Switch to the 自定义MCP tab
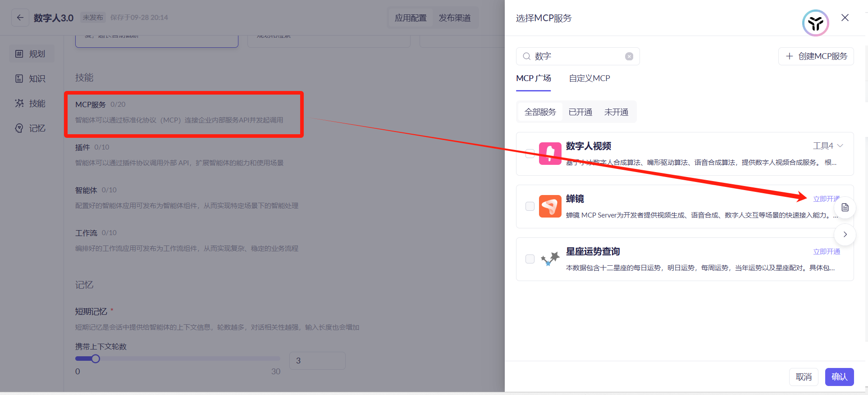 pos(589,78)
